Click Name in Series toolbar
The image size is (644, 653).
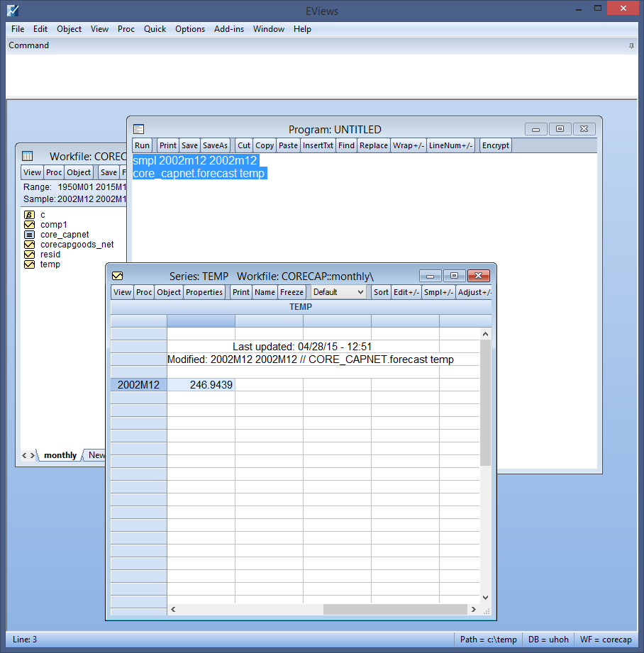(x=265, y=292)
